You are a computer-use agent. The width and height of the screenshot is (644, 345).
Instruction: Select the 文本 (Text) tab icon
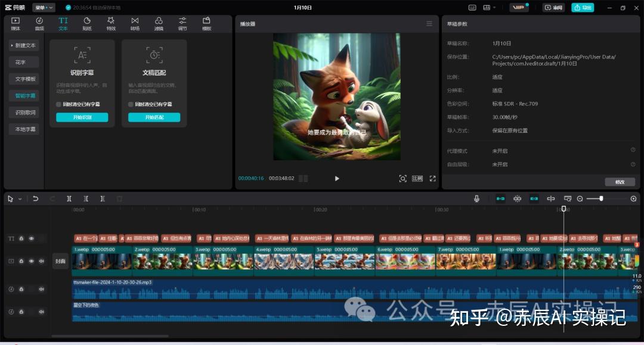pos(63,24)
